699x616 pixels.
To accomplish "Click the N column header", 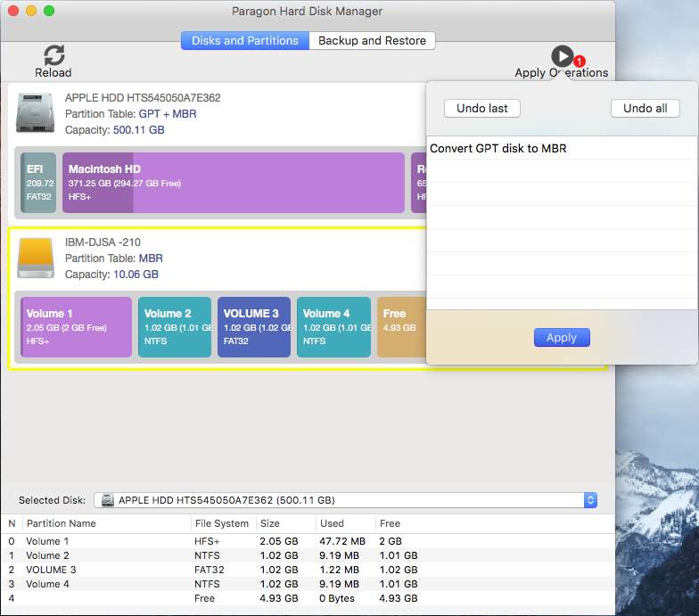I will click(x=12, y=523).
